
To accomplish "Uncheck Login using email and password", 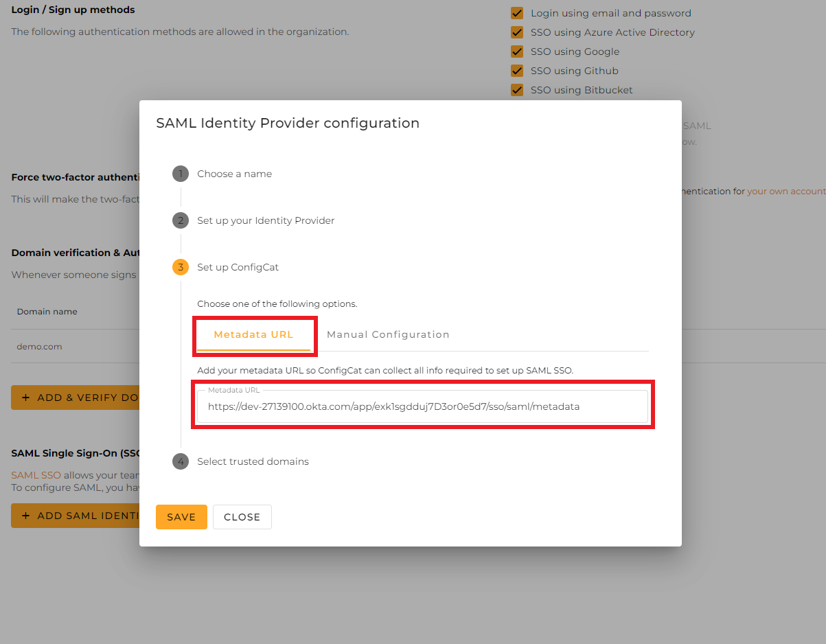I will [x=517, y=13].
